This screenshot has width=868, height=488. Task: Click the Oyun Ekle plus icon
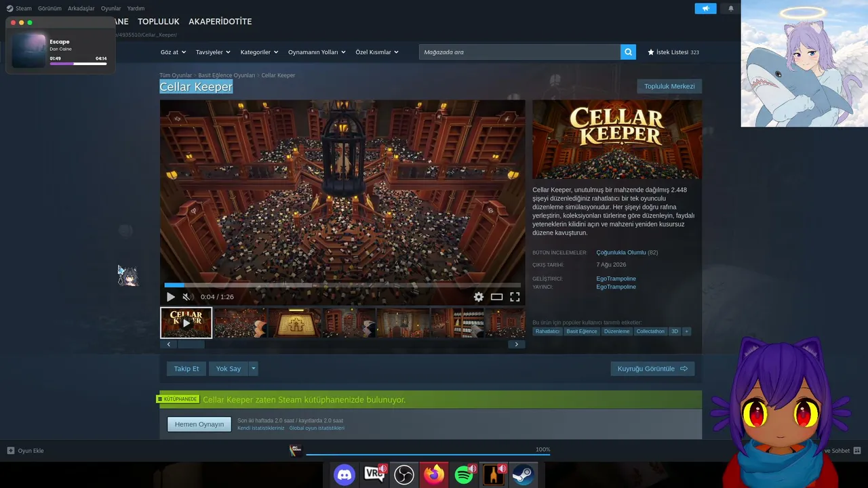(x=11, y=451)
